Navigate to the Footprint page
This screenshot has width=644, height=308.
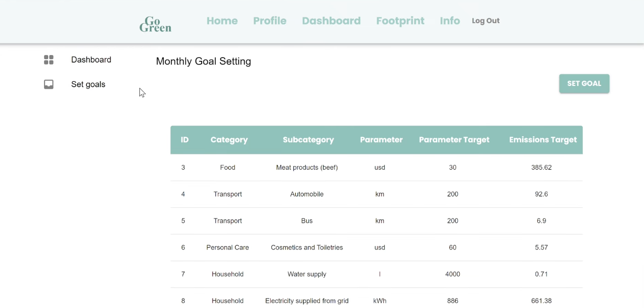pos(400,21)
